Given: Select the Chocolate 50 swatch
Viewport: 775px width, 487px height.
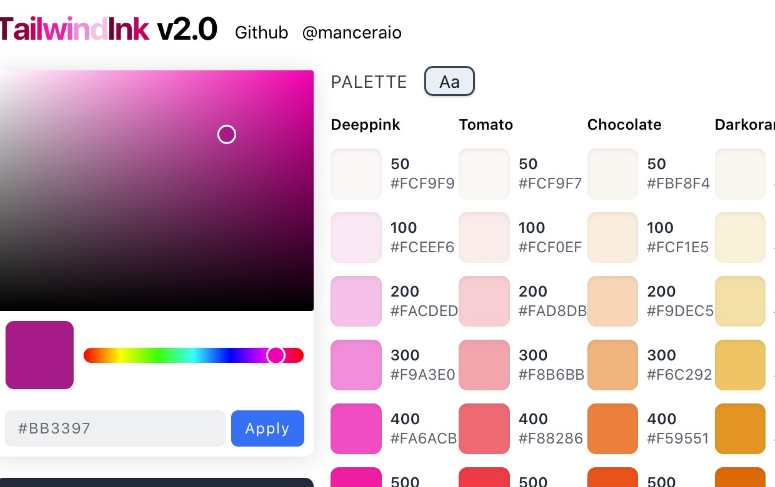Looking at the screenshot, I should 612,173.
